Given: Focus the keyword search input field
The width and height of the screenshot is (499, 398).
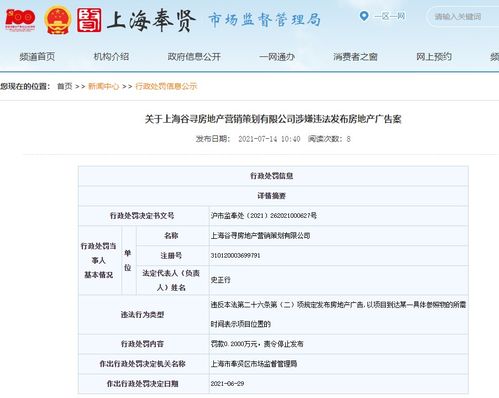Looking at the screenshot, I should [x=464, y=16].
